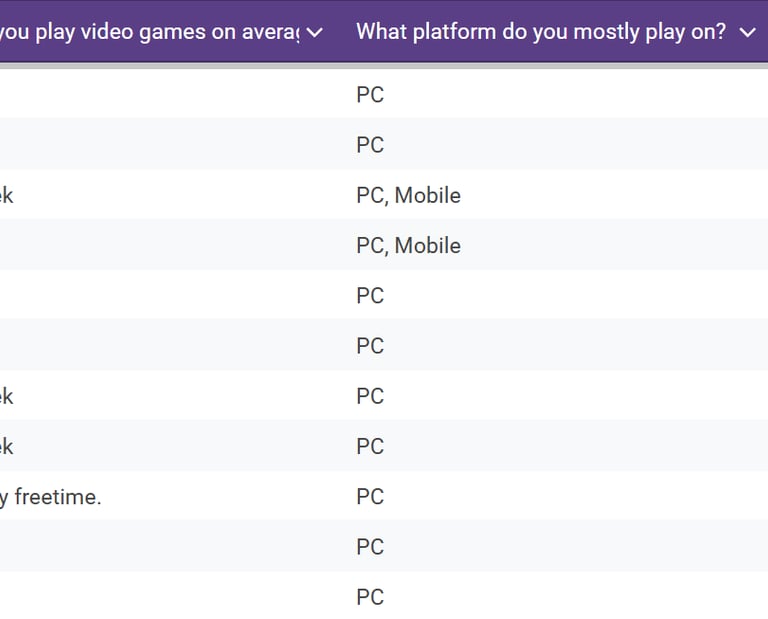Select the 'ek' cell beside first 'PC, Mobile'
Image resolution: width=768 pixels, height=619 pixels.
tap(8, 195)
